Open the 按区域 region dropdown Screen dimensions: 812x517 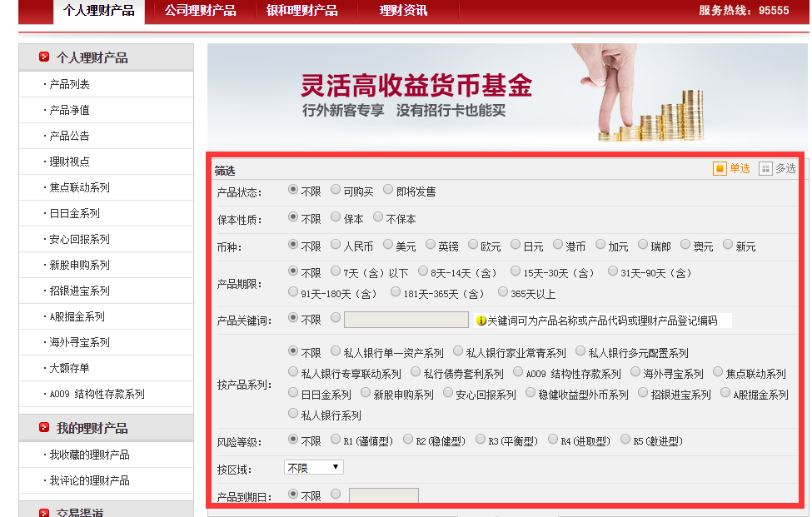click(x=313, y=467)
